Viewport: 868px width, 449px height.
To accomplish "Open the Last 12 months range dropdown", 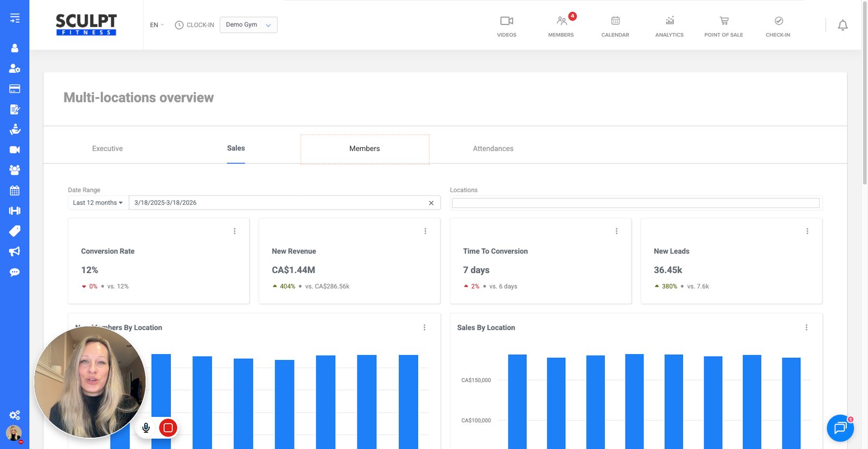I will pyautogui.click(x=98, y=203).
